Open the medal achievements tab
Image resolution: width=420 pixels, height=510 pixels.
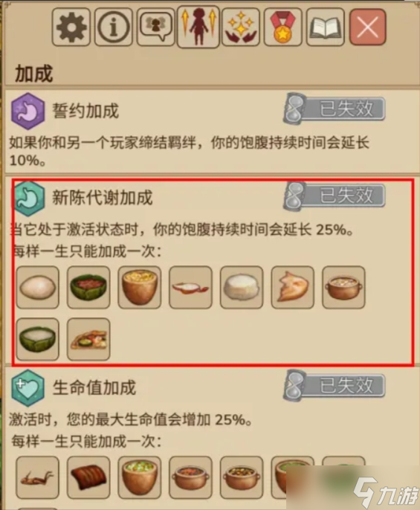pos(283,28)
